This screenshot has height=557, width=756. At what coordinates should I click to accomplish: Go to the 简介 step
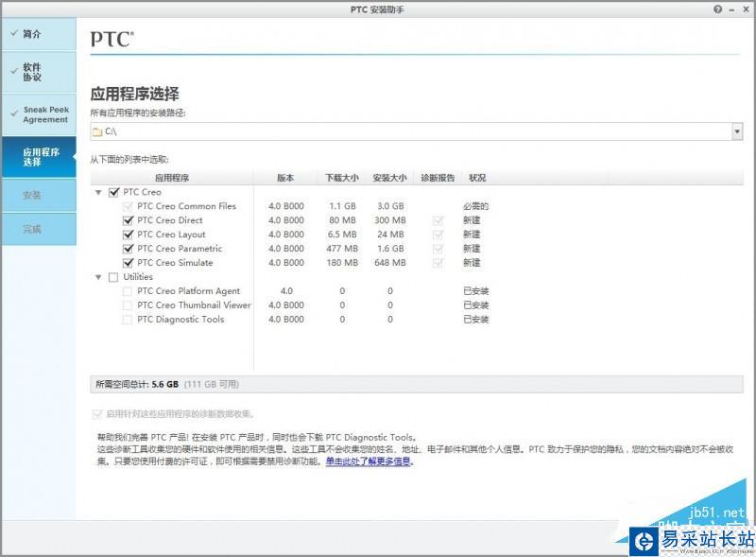[39, 34]
